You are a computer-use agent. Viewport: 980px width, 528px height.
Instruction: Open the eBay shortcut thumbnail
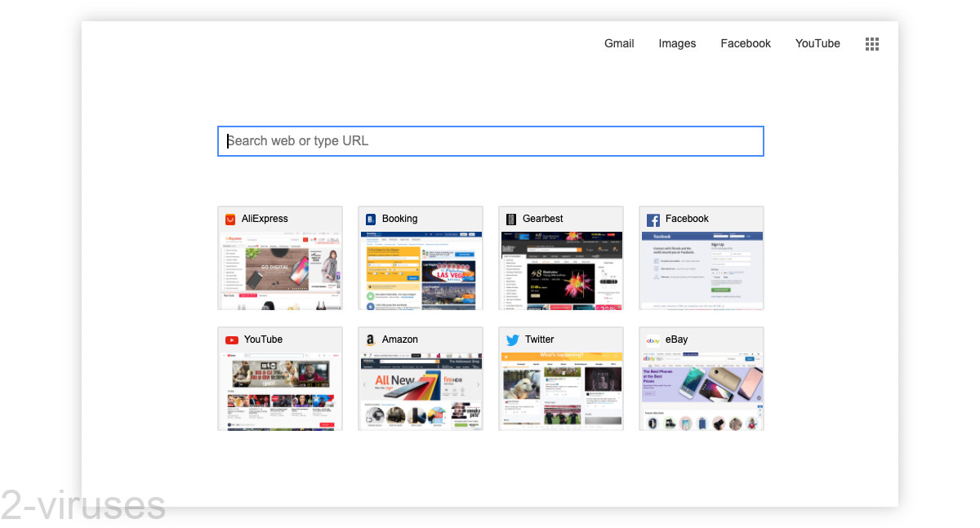(x=701, y=390)
